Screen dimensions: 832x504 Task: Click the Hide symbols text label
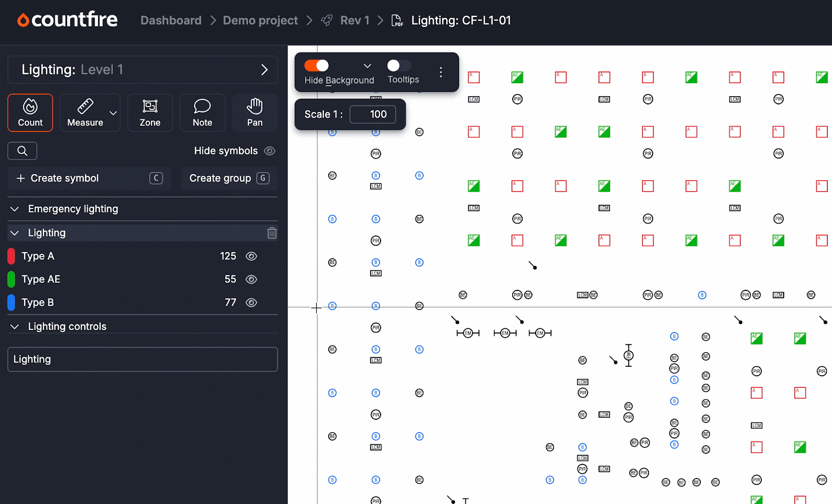tap(226, 151)
